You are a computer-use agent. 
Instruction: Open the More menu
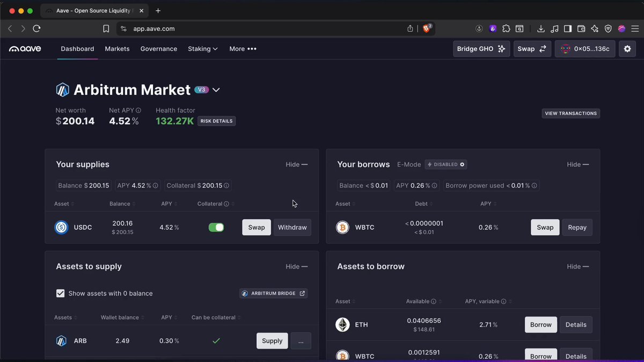point(243,49)
